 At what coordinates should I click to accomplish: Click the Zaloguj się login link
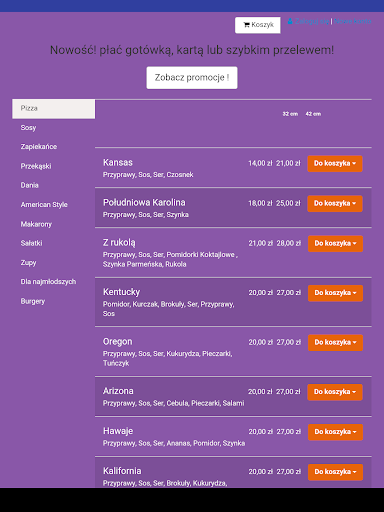click(x=312, y=21)
